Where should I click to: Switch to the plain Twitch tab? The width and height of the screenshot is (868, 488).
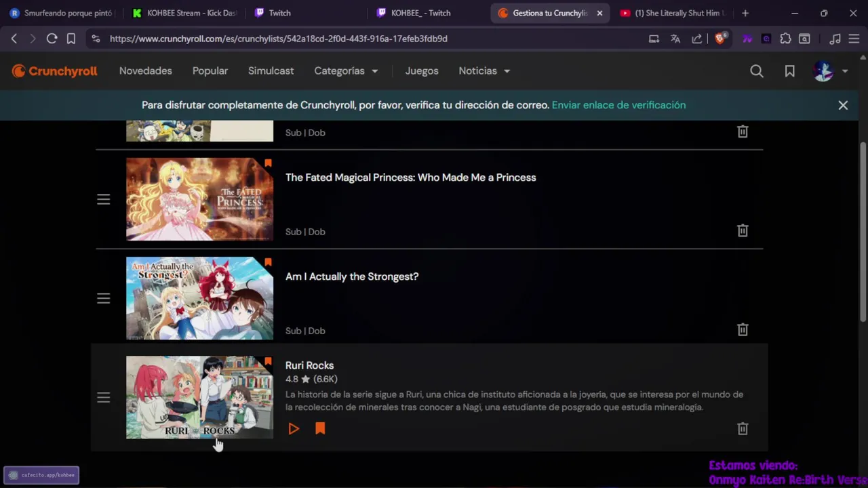pyautogui.click(x=305, y=13)
